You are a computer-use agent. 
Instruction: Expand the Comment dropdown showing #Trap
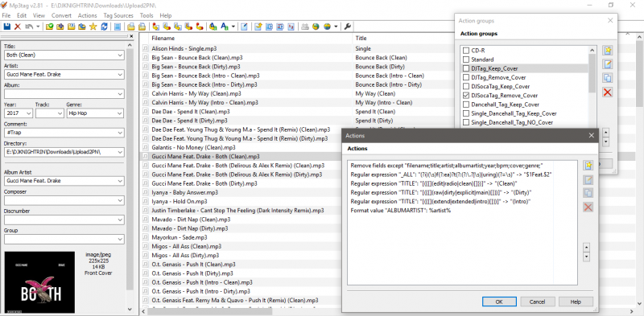(x=120, y=133)
